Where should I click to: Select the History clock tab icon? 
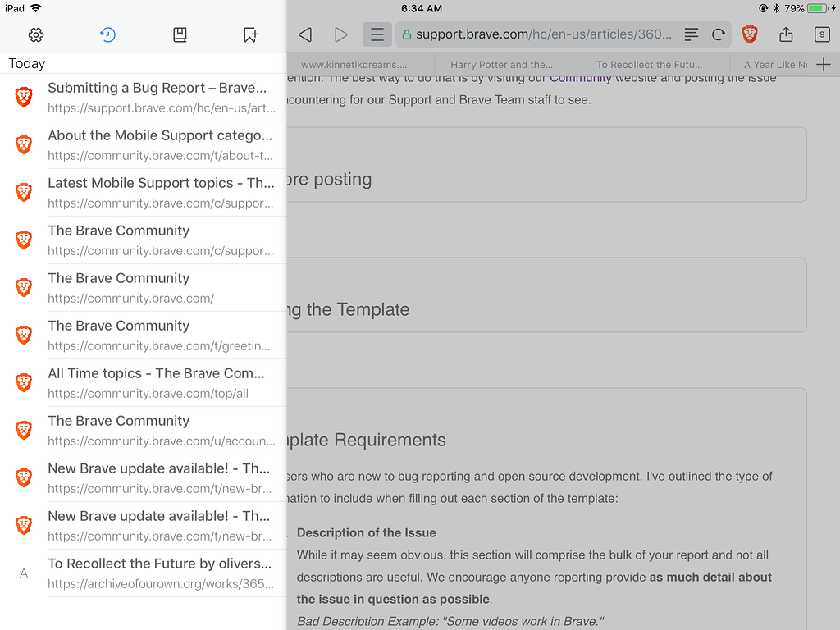point(107,34)
